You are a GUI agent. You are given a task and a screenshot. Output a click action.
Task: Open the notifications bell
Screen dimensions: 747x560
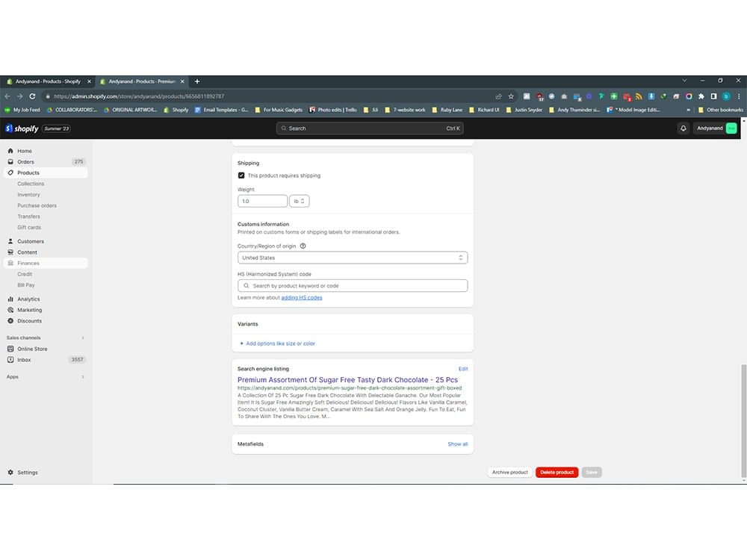684,128
